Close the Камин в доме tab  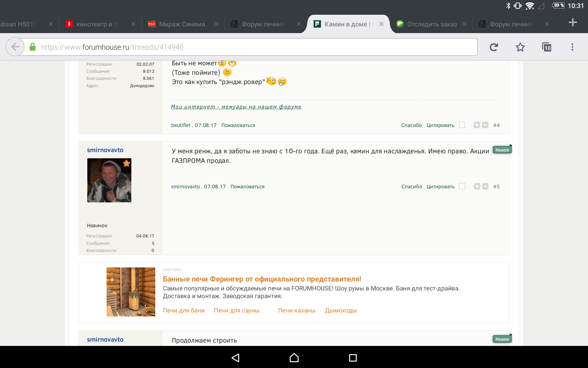click(382, 24)
